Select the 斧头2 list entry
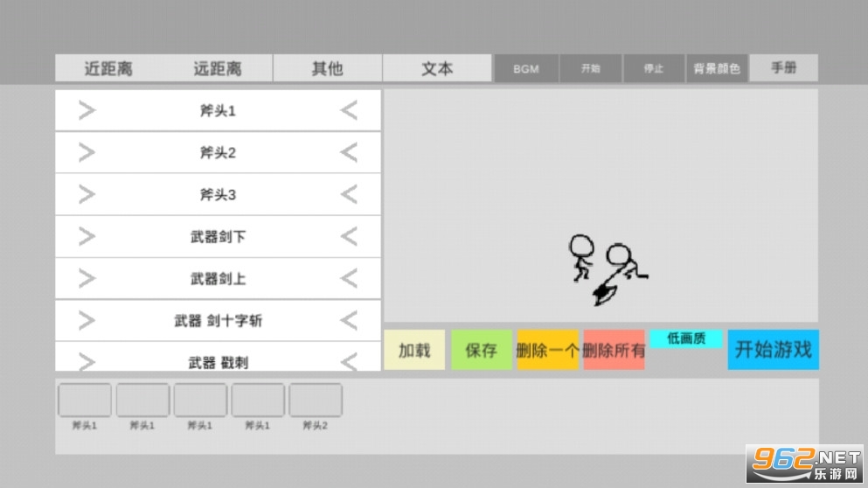This screenshot has width=868, height=488. click(219, 152)
